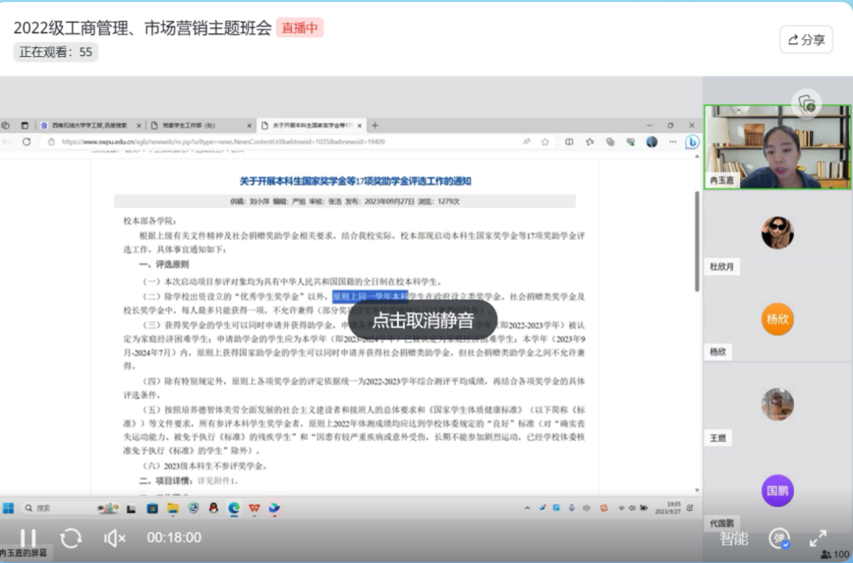Click 王樾 participant avatar
The image size is (853, 563).
(777, 404)
